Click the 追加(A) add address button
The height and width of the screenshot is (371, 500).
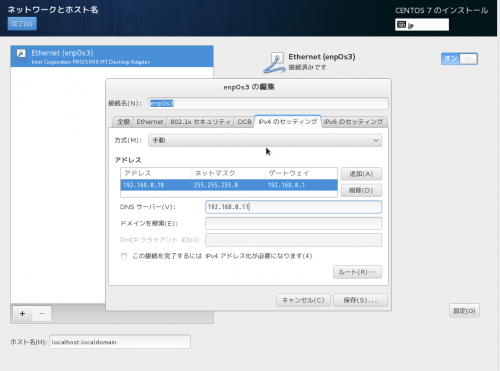pos(361,174)
